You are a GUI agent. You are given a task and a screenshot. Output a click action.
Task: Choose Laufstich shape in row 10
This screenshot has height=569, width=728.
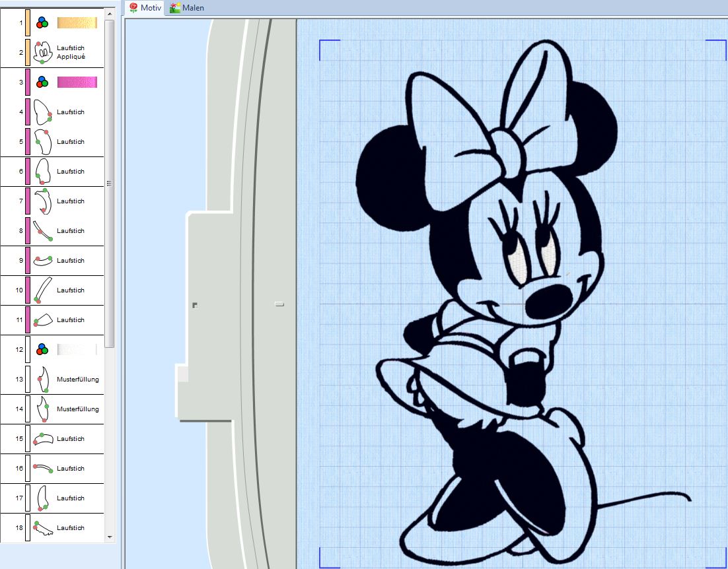pyautogui.click(x=43, y=290)
